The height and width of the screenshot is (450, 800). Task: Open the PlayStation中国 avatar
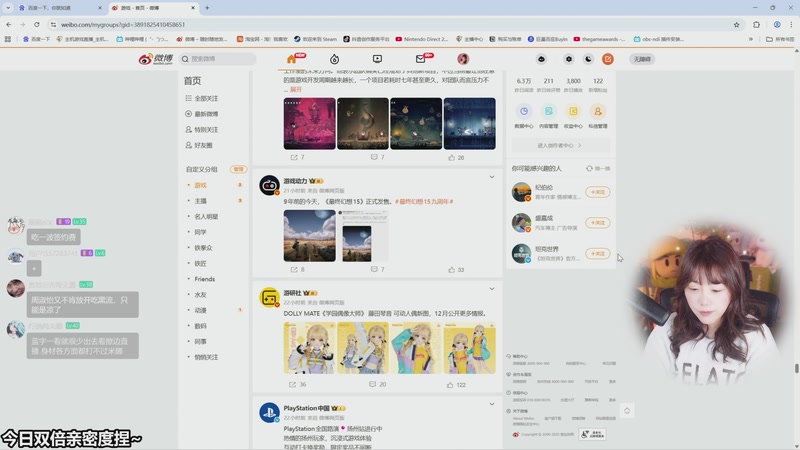pyautogui.click(x=269, y=413)
